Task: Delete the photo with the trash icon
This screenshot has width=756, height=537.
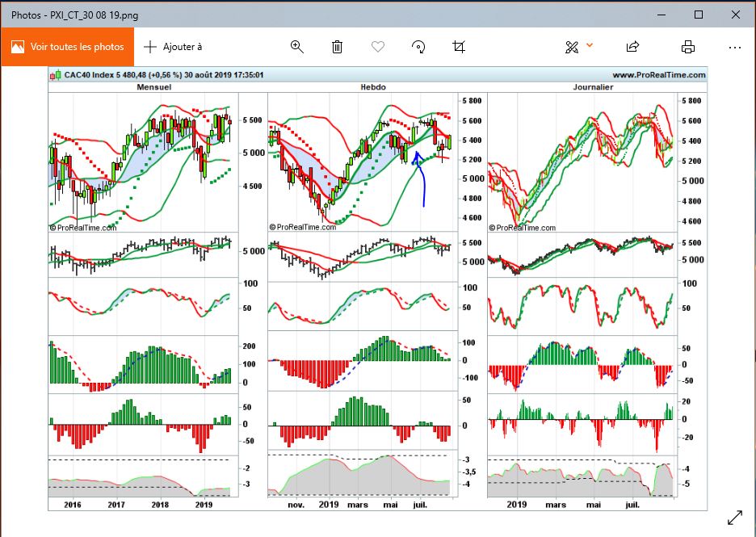Action: coord(338,47)
